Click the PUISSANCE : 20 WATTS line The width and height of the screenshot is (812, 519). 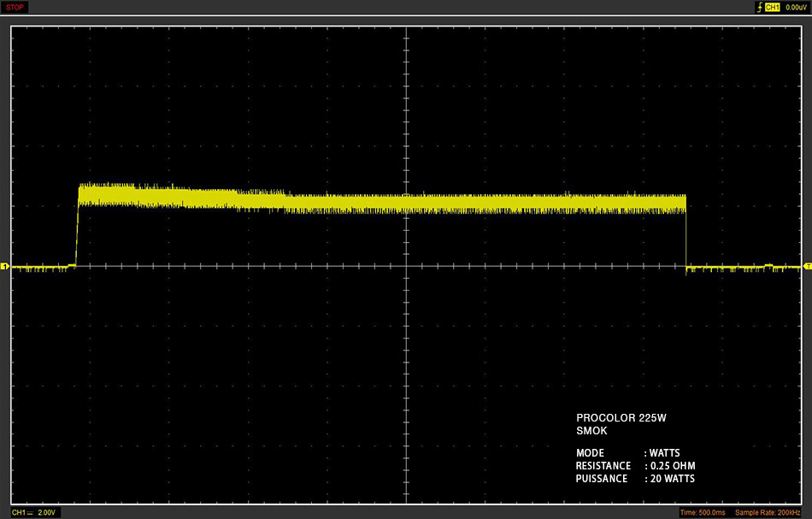(x=635, y=479)
